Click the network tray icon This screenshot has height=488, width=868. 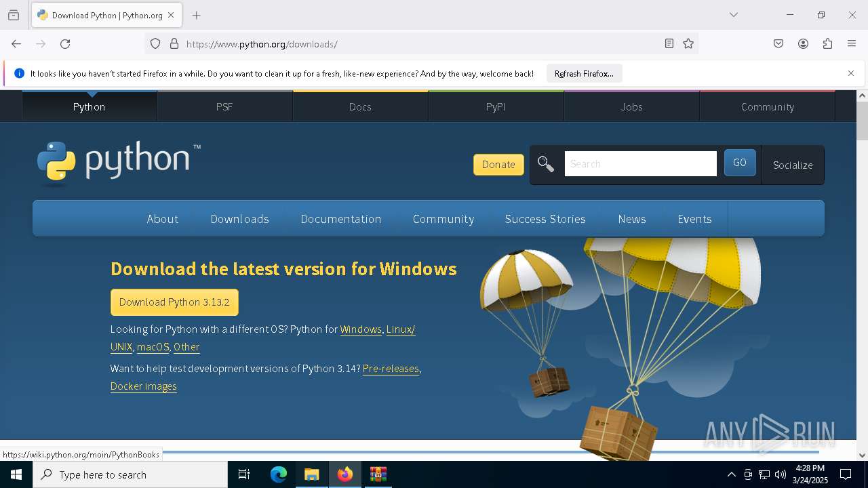pyautogui.click(x=764, y=474)
